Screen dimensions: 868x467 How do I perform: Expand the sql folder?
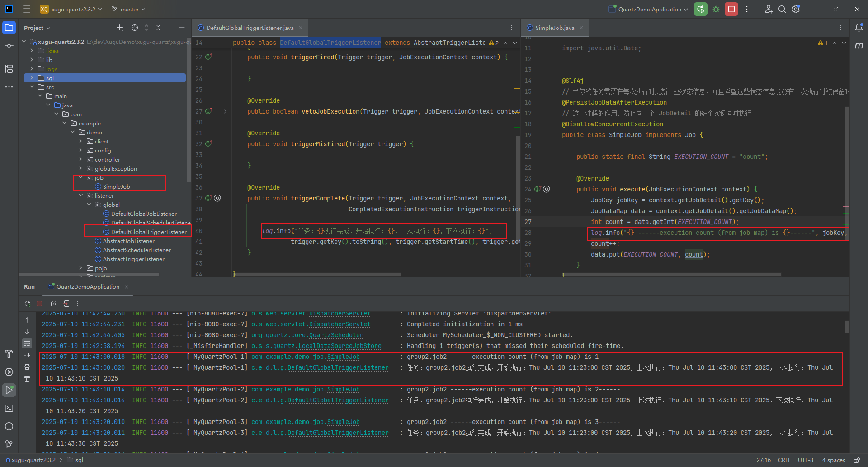(32, 78)
